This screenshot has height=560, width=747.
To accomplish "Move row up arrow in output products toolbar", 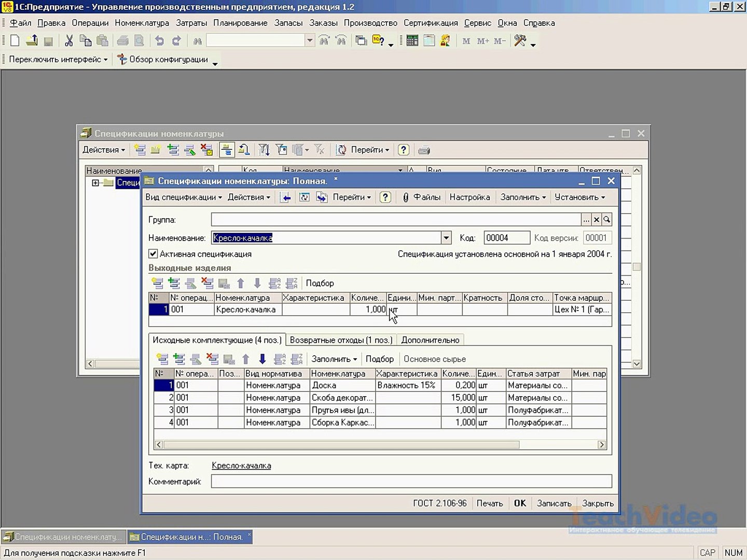I will 241,283.
